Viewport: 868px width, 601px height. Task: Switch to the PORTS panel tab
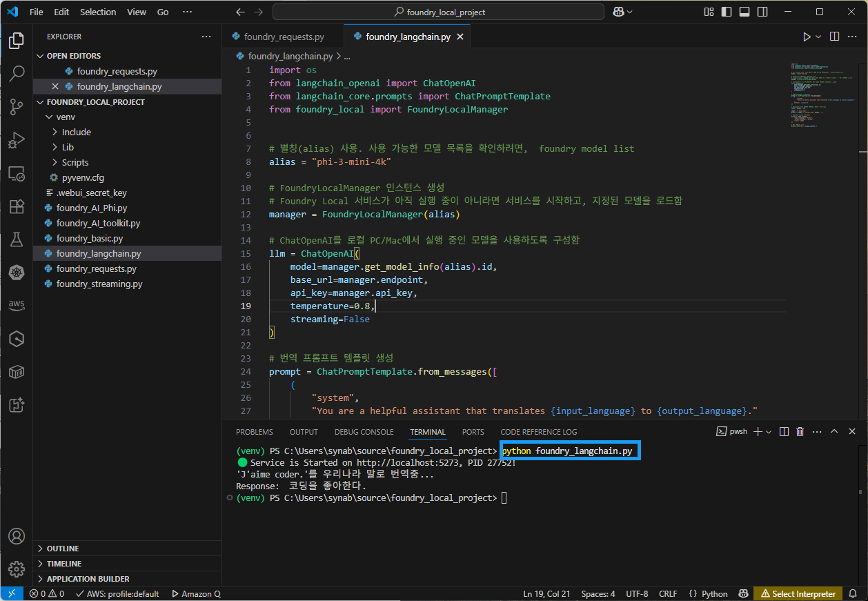(x=473, y=432)
